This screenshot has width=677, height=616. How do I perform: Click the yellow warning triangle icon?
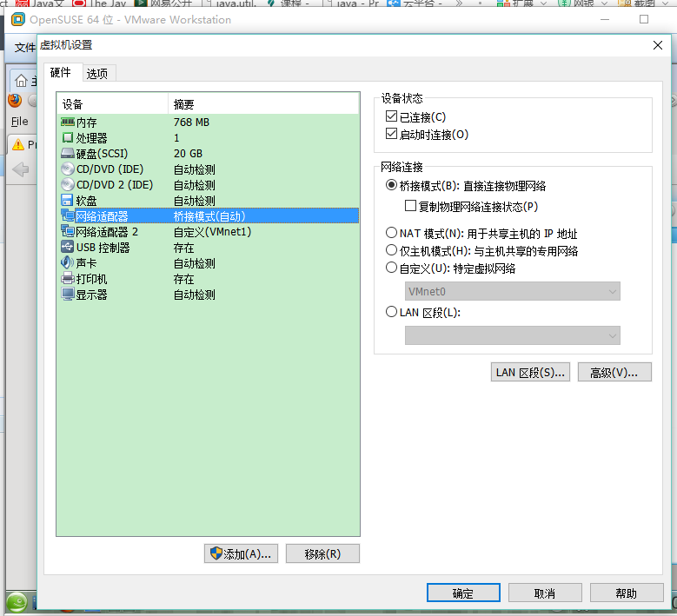[18, 144]
